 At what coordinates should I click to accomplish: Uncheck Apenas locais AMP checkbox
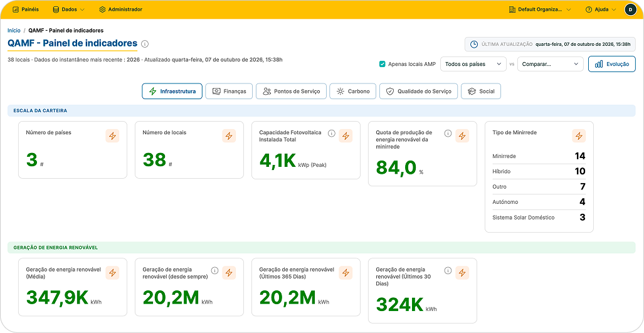[x=383, y=64]
